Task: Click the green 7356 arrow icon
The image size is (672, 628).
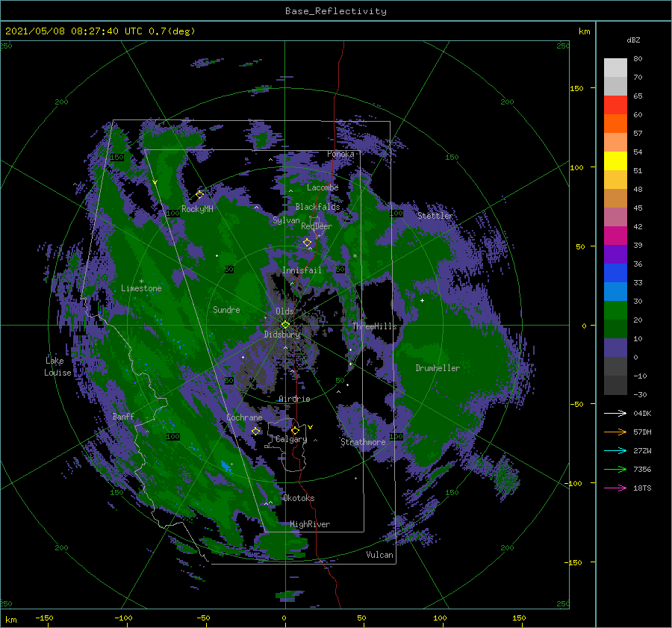Action: click(x=615, y=470)
